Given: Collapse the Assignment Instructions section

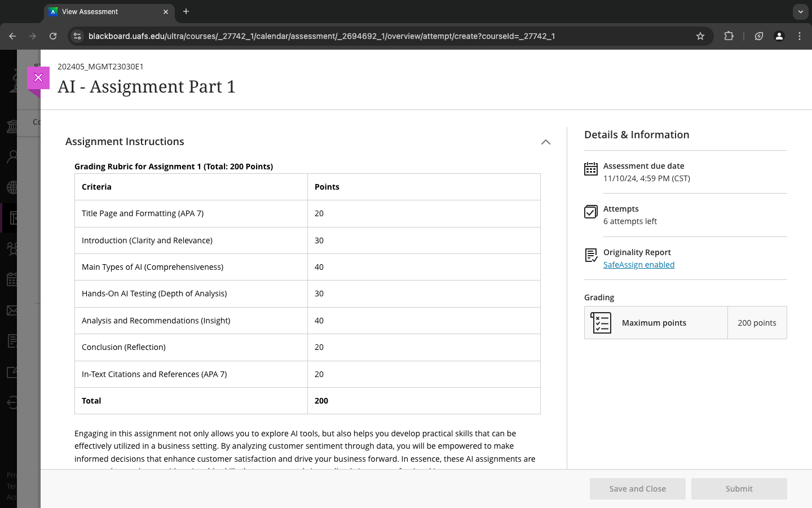Looking at the screenshot, I should (545, 142).
